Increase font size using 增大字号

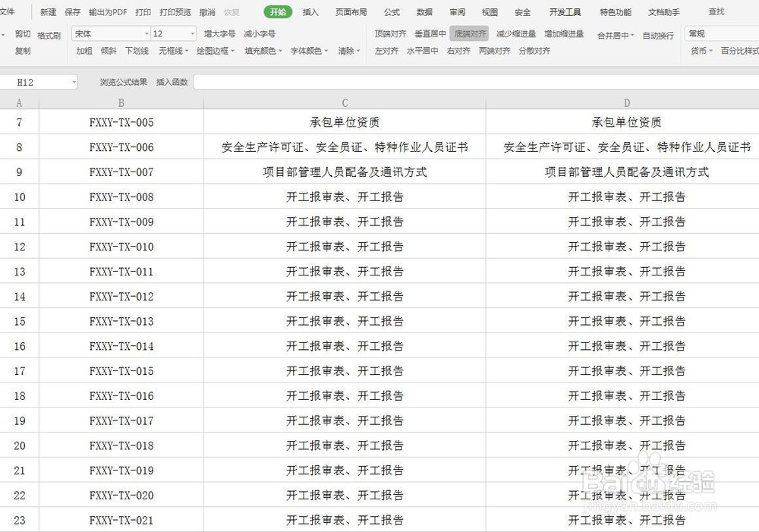click(220, 33)
